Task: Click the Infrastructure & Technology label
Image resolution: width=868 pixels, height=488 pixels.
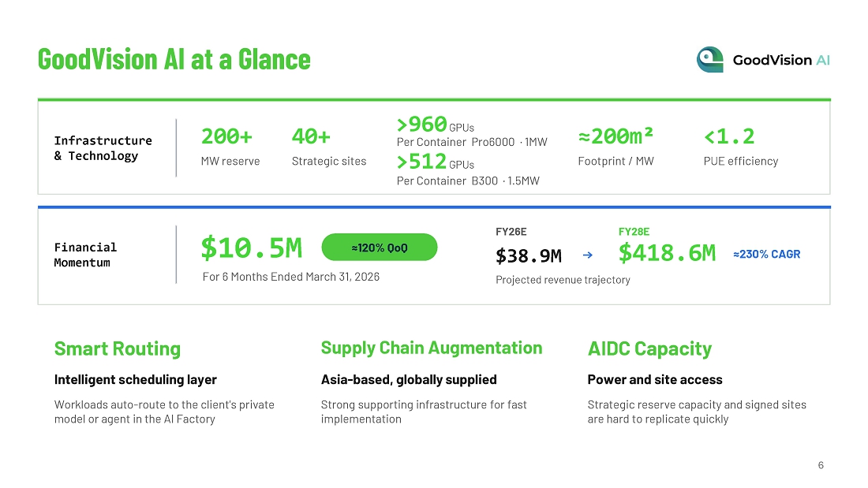Action: click(103, 148)
